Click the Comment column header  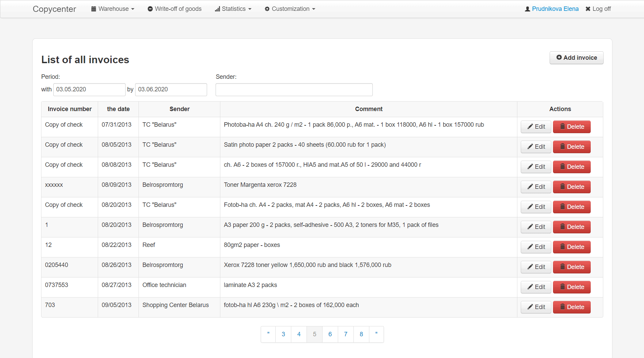point(369,109)
